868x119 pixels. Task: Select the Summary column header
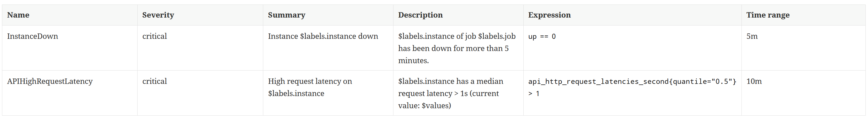(x=286, y=15)
